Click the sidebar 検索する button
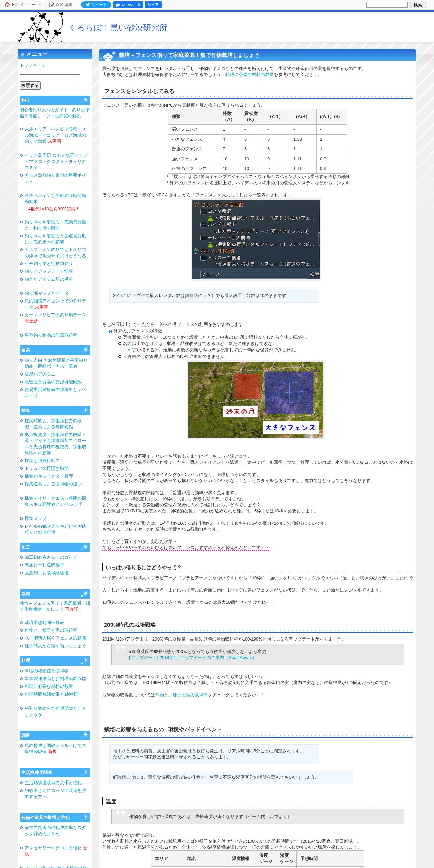Image resolution: width=434 pixels, height=868 pixels. (30, 86)
